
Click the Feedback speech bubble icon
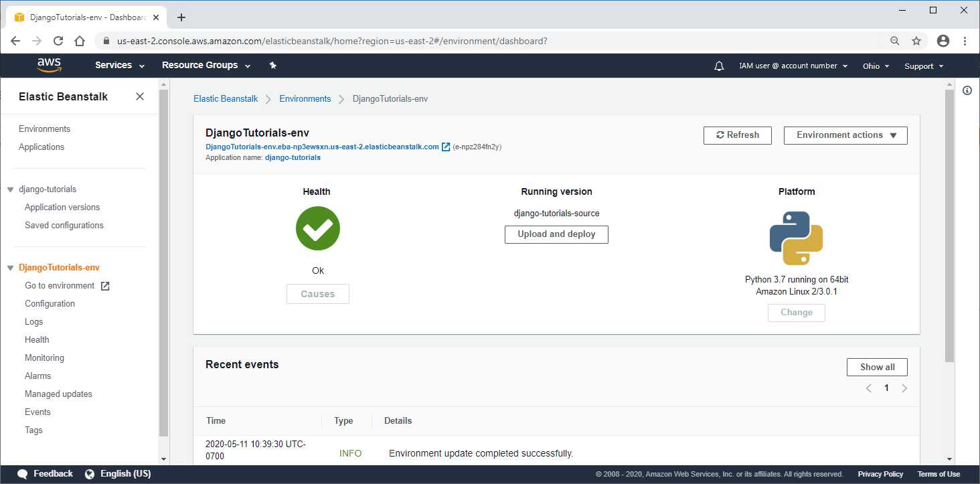(x=23, y=474)
